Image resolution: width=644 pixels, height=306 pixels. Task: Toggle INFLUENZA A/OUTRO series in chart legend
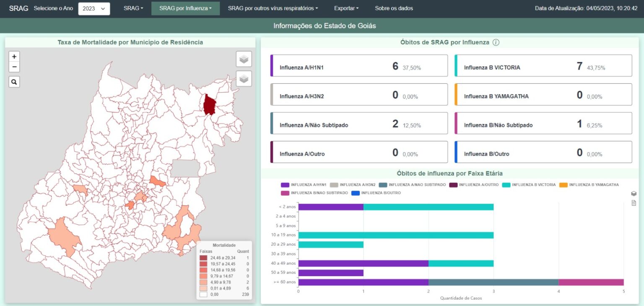[x=474, y=184]
